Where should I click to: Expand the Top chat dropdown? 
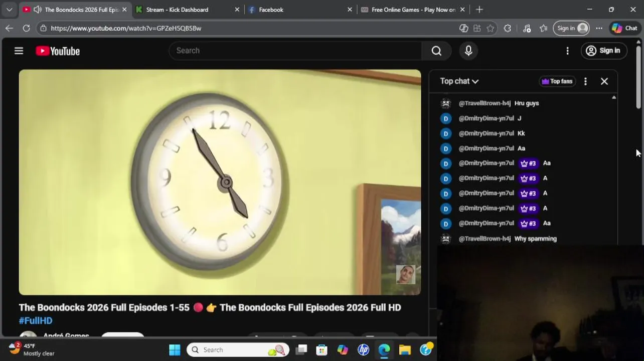[459, 81]
